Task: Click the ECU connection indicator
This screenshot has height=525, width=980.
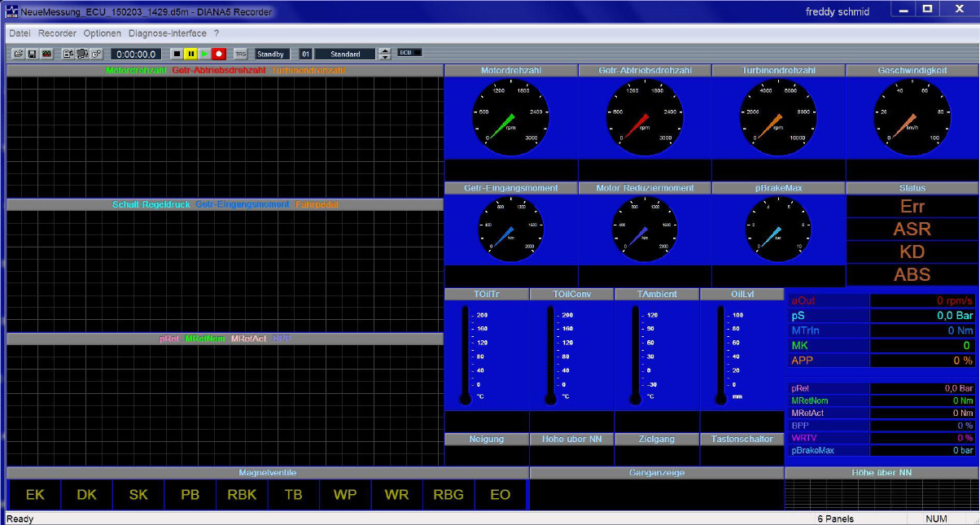Action: (409, 53)
